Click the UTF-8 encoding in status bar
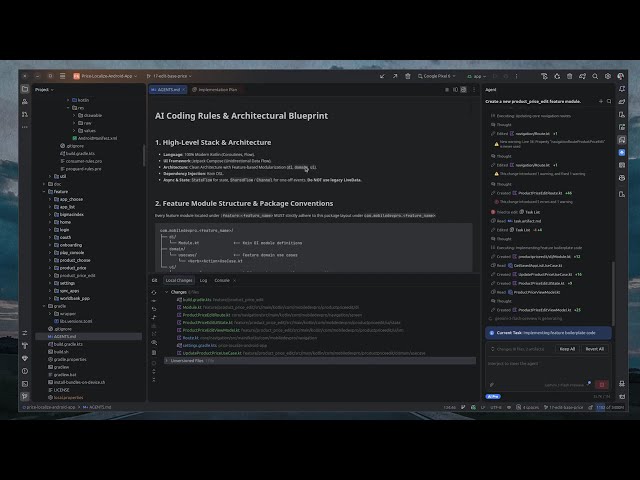 click(496, 407)
